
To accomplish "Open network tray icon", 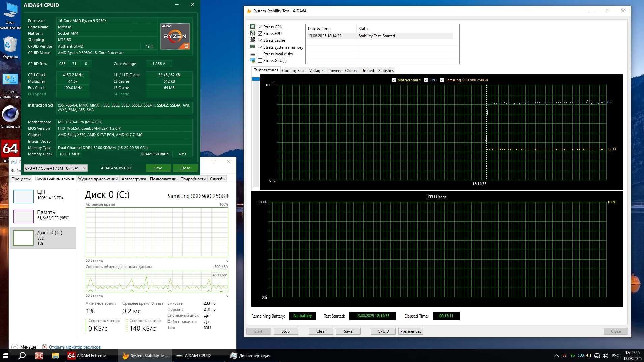I will (x=597, y=356).
